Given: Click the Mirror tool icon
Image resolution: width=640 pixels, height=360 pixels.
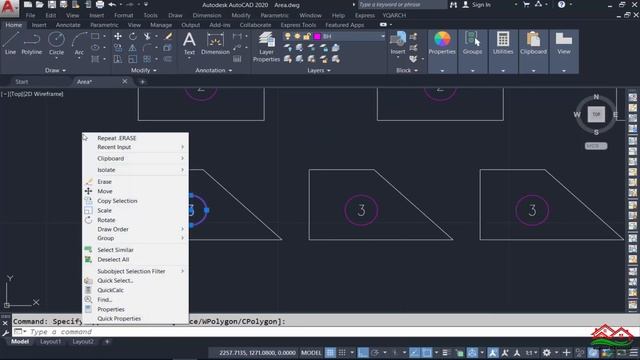Looking at the screenshot, I should [133, 48].
